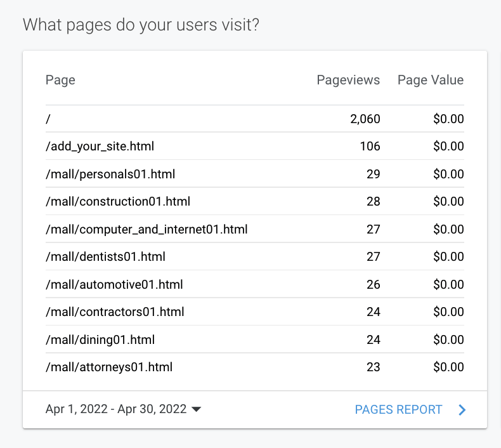The image size is (501, 448).
Task: Click the Pageviews column header
Action: click(x=348, y=80)
